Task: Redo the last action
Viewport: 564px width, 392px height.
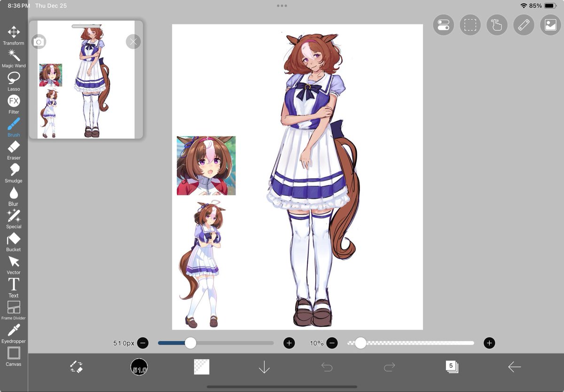Action: coord(390,367)
